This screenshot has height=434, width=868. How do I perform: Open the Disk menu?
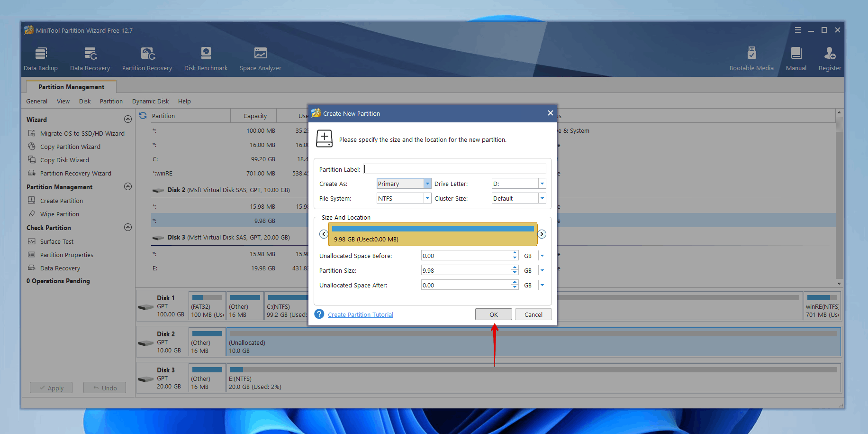tap(85, 101)
